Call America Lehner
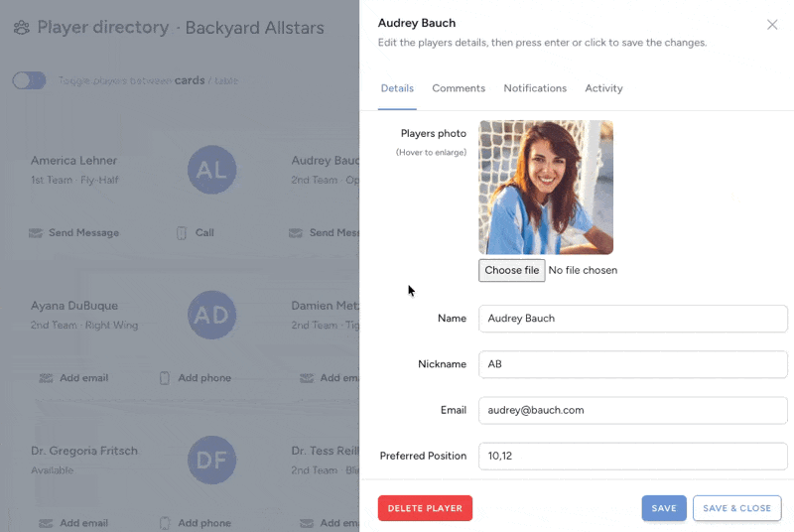Image resolution: width=794 pixels, height=532 pixels. [195, 233]
